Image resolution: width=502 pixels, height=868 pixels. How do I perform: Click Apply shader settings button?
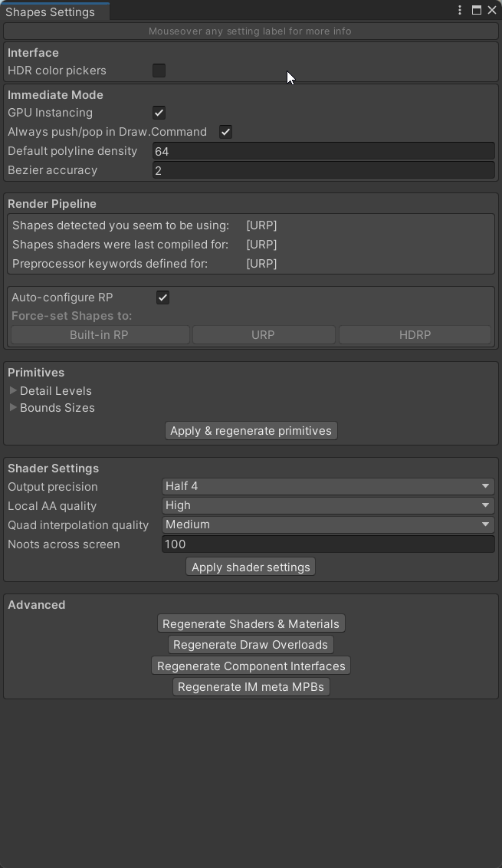pos(251,567)
